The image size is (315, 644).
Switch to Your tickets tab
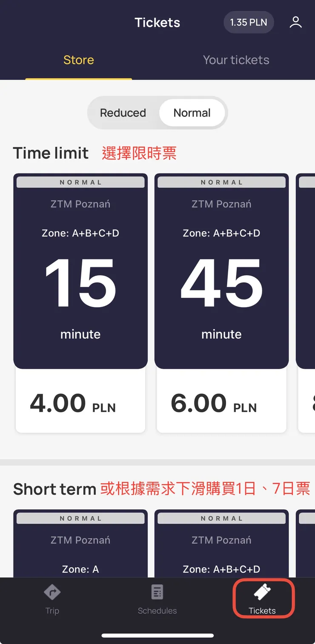236,60
